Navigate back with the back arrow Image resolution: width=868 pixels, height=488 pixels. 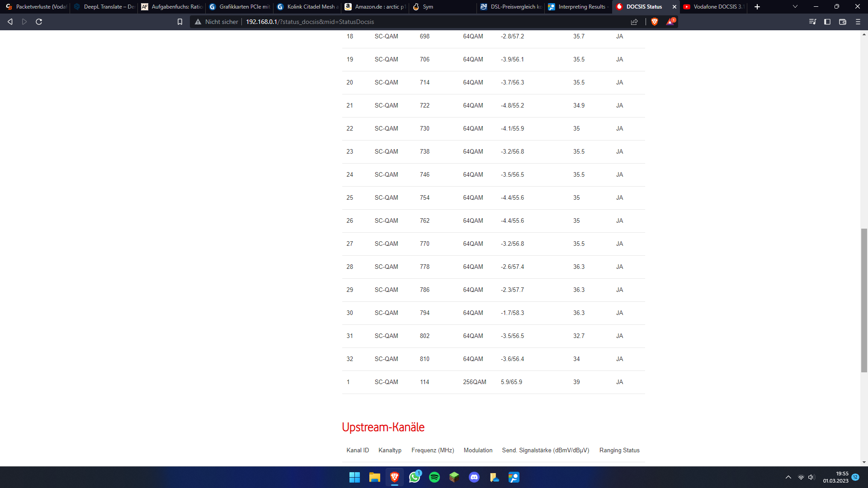click(x=9, y=21)
